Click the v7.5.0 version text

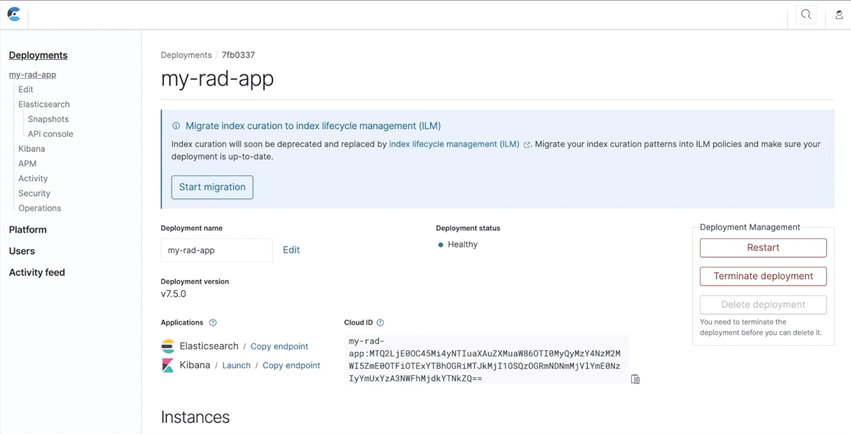pyautogui.click(x=174, y=294)
